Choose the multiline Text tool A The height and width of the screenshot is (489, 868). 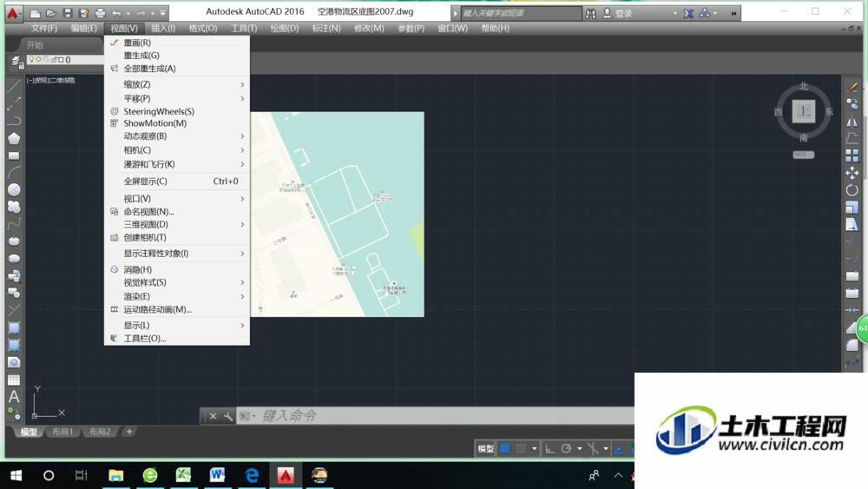14,397
